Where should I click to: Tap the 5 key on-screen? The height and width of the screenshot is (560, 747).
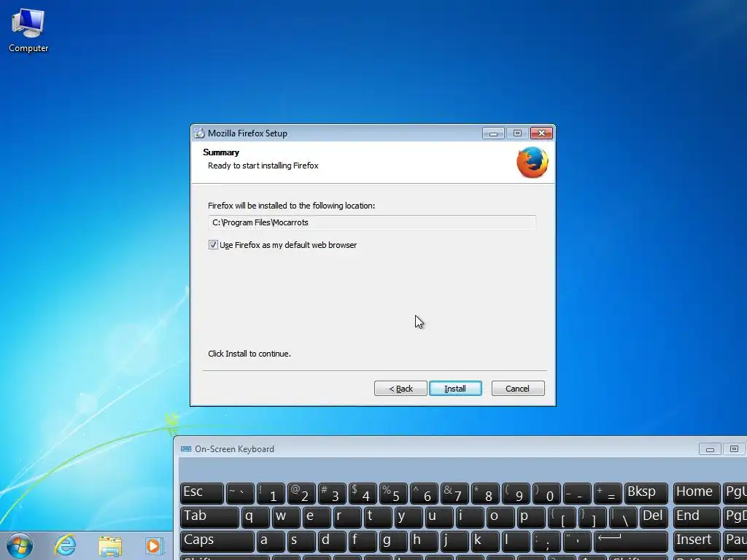point(393,494)
